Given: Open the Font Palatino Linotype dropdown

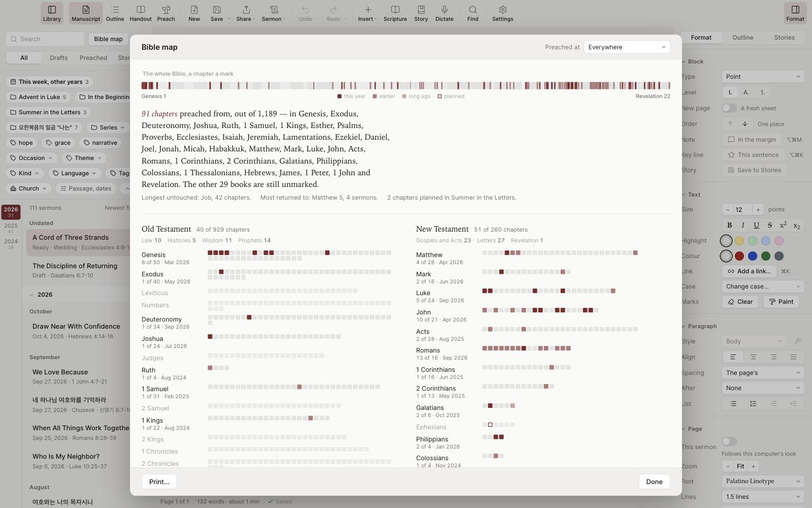Looking at the screenshot, I should tap(763, 481).
